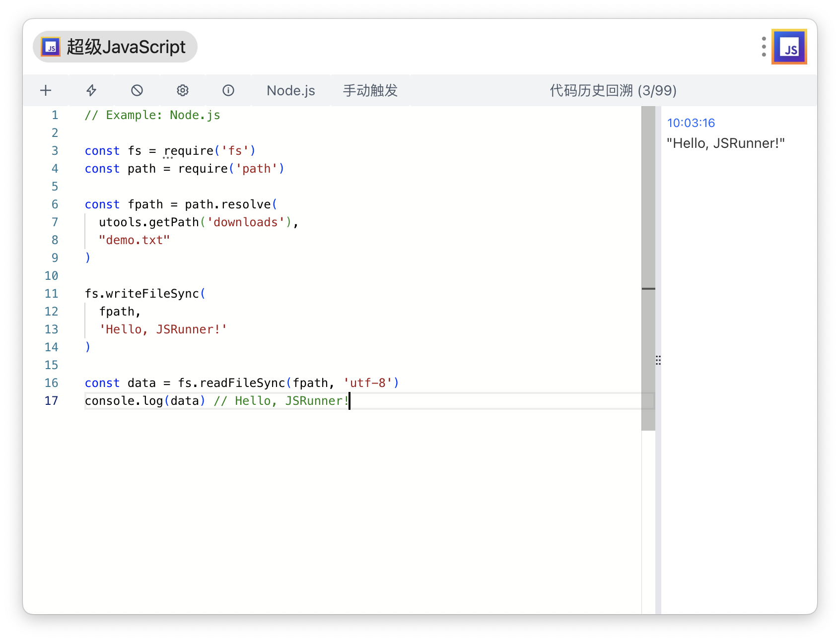Click the 10:03:16 history timestamp
840x641 pixels.
coord(691,123)
